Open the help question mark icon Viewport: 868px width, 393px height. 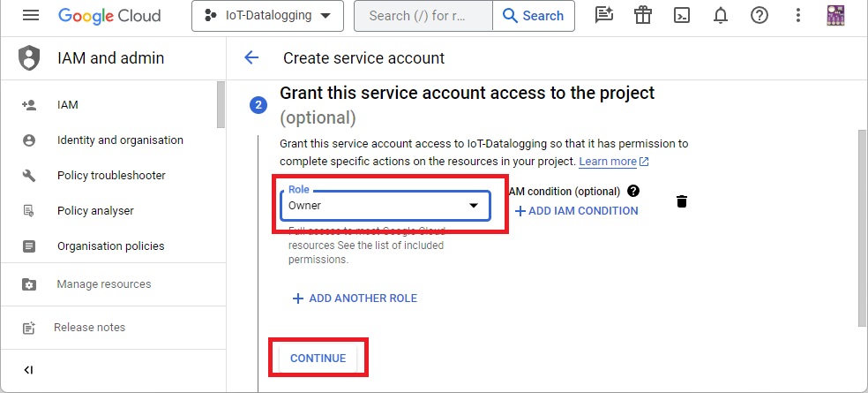pyautogui.click(x=759, y=16)
